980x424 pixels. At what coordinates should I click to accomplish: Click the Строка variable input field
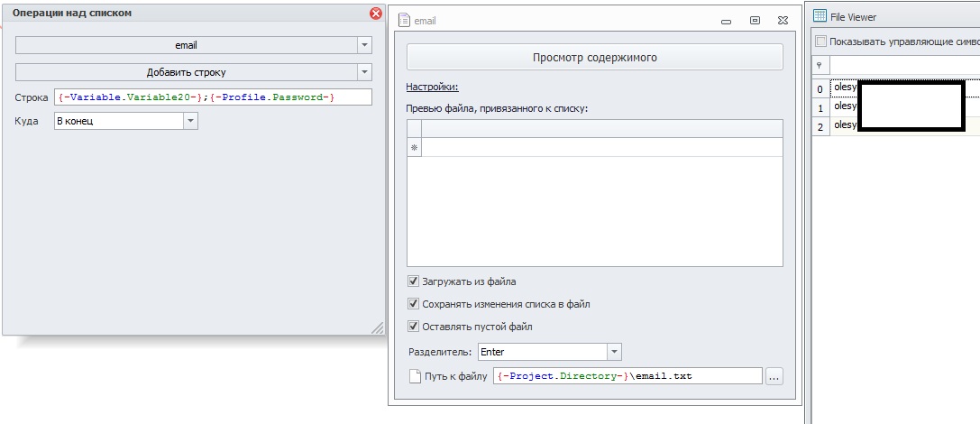click(213, 97)
